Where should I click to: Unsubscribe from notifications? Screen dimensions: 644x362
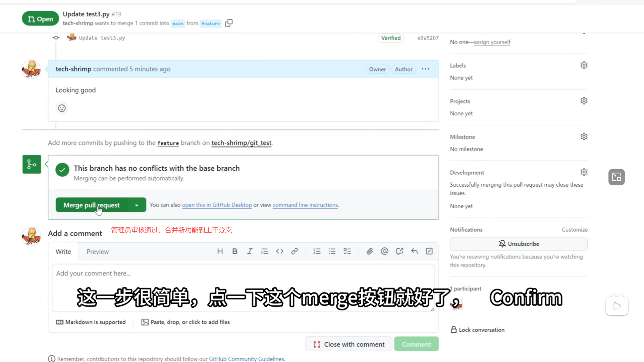point(519,244)
